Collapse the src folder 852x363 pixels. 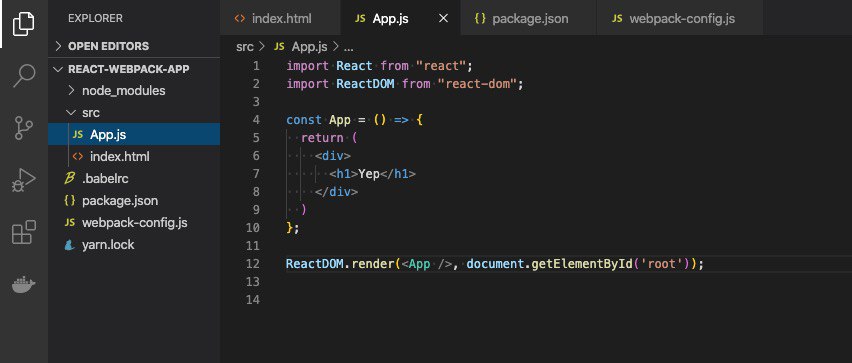pyautogui.click(x=71, y=112)
